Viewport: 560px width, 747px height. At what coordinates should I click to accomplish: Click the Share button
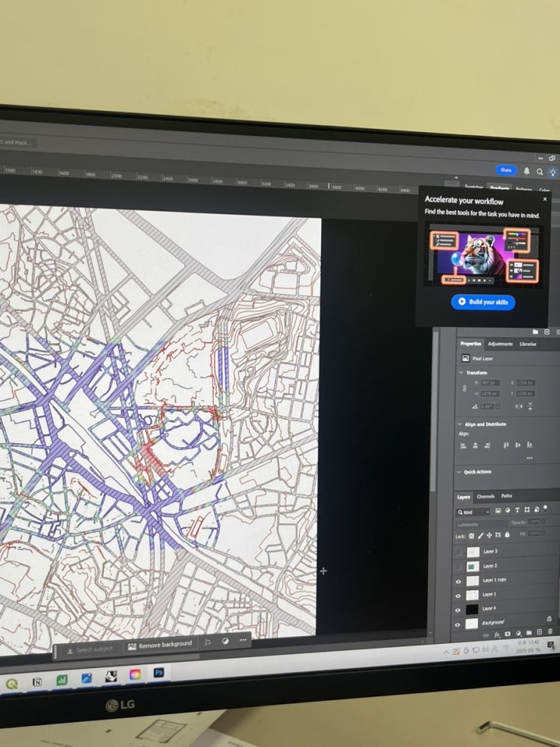506,170
